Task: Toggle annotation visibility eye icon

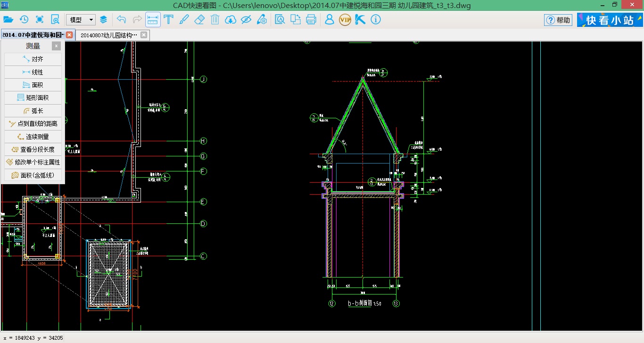Action: coord(246,20)
